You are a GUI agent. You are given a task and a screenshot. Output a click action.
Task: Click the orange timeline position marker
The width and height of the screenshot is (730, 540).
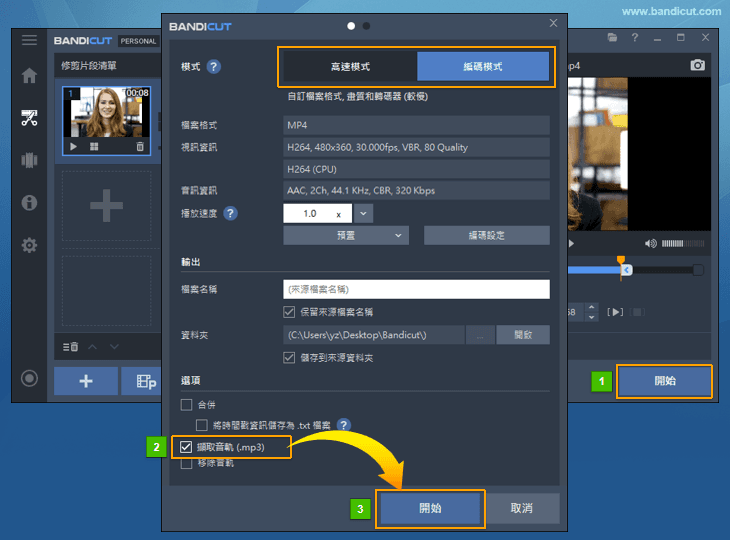point(621,260)
